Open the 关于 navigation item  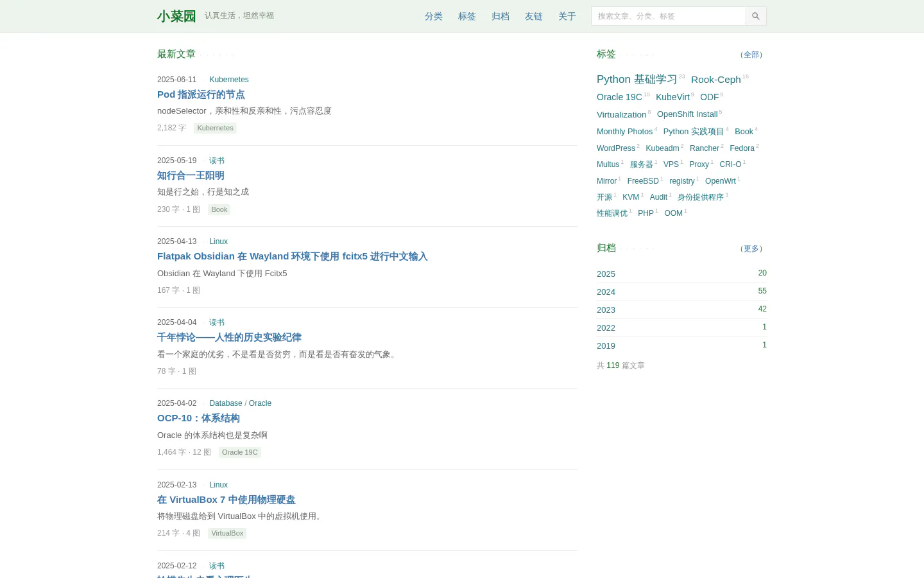567,16
